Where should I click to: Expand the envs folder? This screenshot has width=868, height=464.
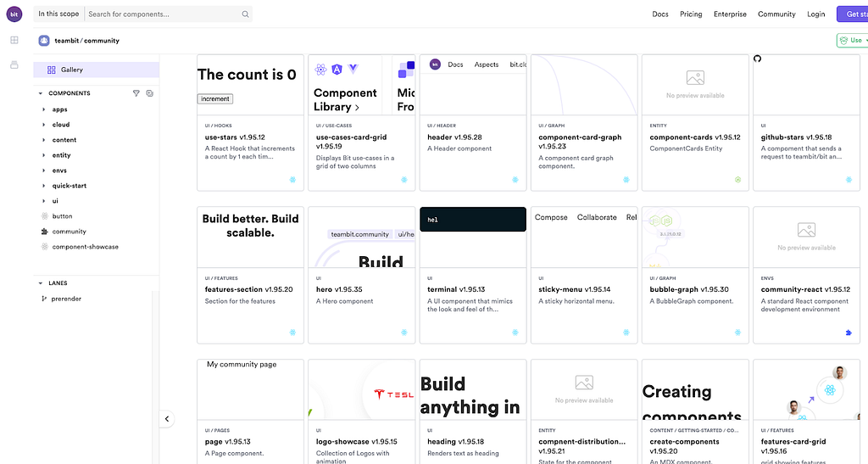pyautogui.click(x=44, y=171)
